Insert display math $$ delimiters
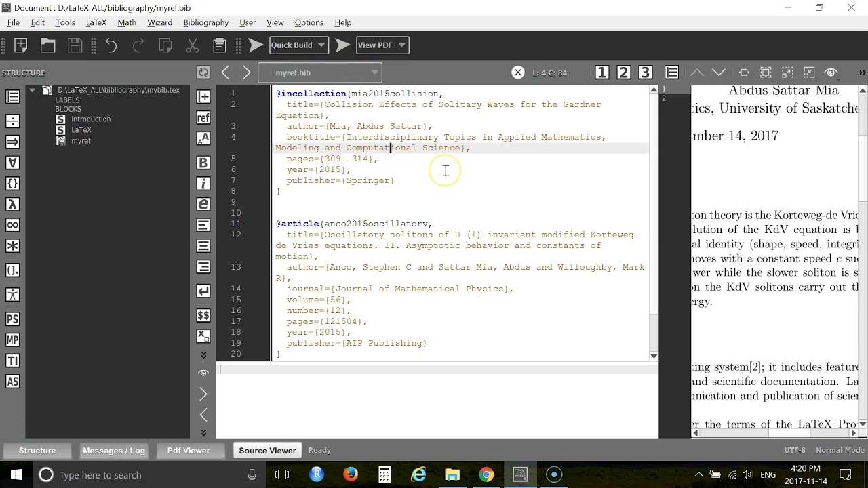The height and width of the screenshot is (488, 868). (x=203, y=315)
